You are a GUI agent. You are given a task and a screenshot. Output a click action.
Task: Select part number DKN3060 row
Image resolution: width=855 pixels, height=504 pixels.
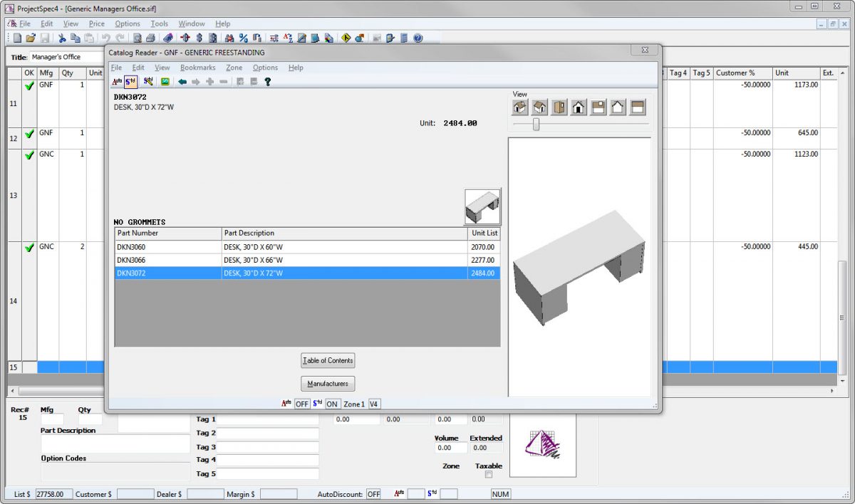pyautogui.click(x=307, y=247)
